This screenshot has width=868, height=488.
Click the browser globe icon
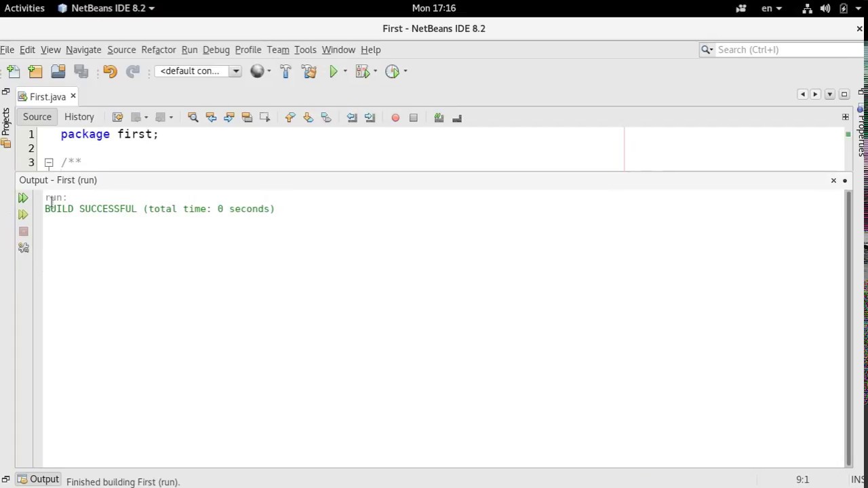[x=257, y=71]
